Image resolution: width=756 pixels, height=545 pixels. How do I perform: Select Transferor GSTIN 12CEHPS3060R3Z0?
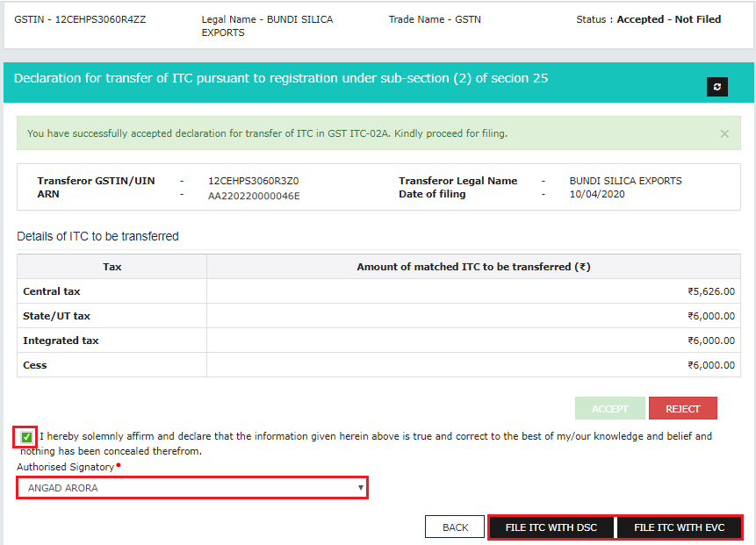(x=253, y=181)
